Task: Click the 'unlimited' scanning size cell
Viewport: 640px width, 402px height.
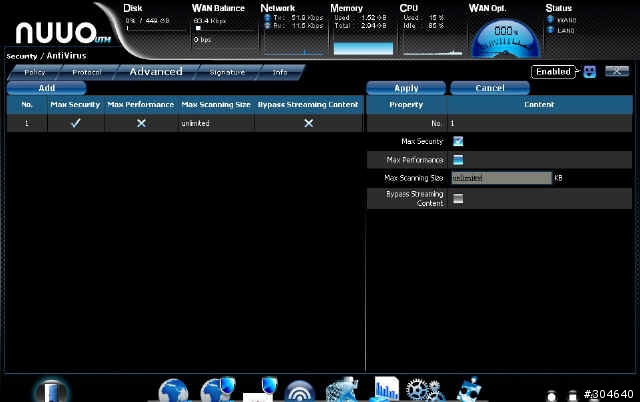Action: tap(216, 123)
